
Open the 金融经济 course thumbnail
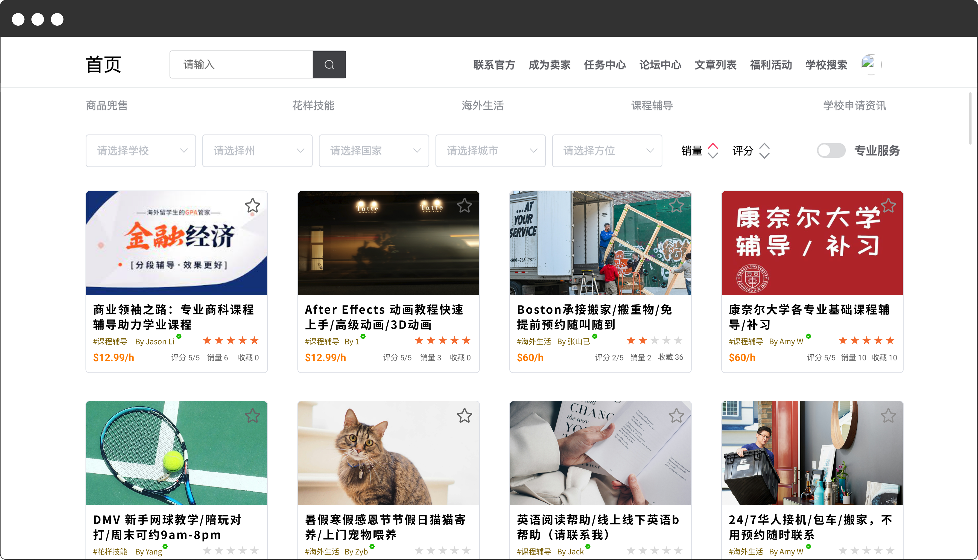(176, 243)
